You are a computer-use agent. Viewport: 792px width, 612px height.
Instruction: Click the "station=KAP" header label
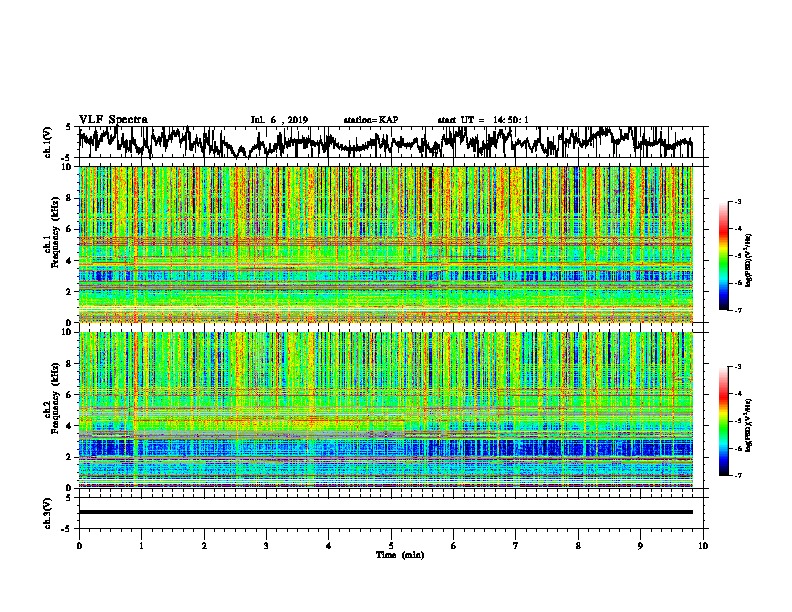[371, 120]
